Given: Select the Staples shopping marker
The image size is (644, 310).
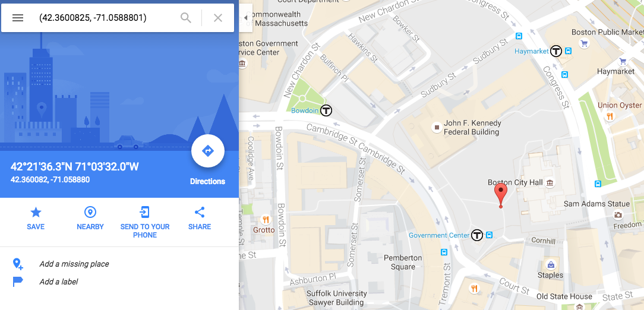Looking at the screenshot, I should click(550, 264).
